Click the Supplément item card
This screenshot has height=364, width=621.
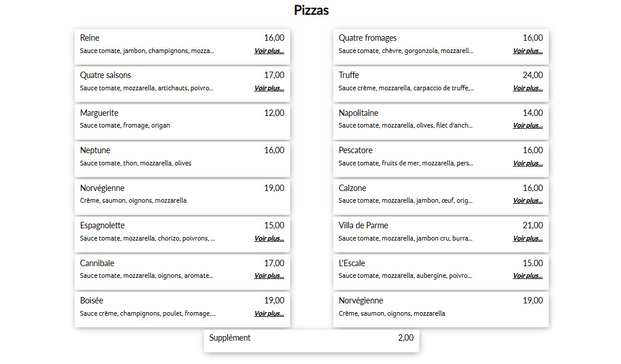(311, 341)
